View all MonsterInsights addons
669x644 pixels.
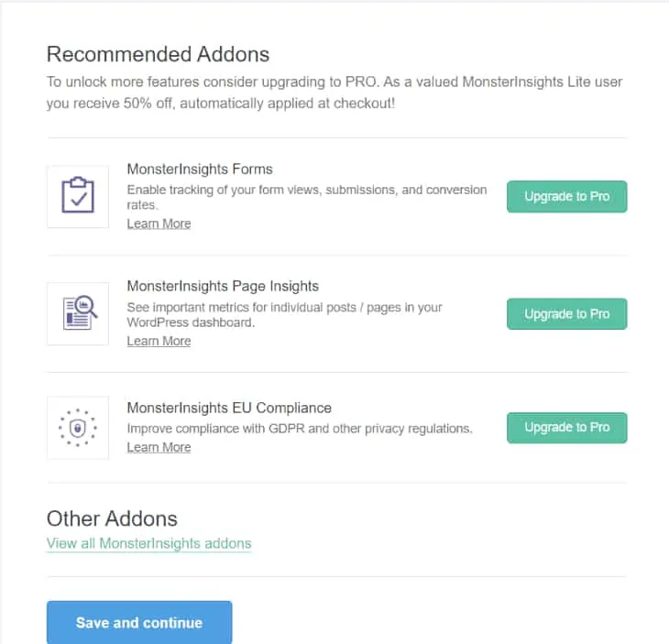pos(148,543)
